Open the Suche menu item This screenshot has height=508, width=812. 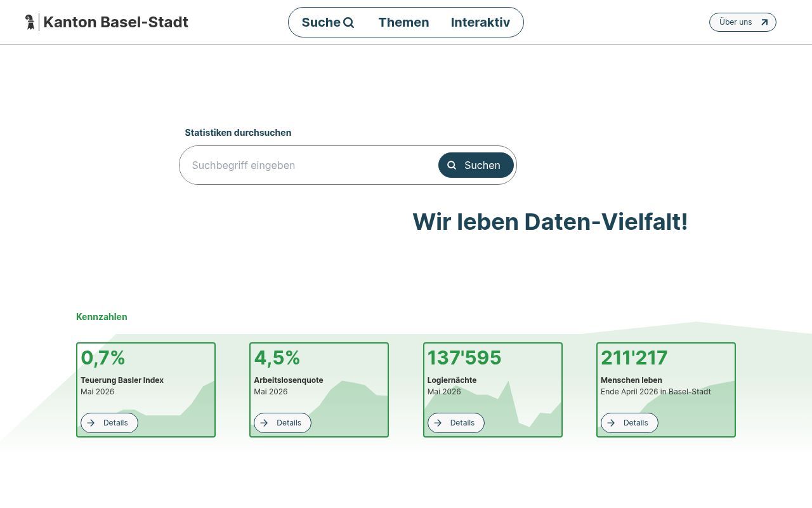[x=327, y=22]
